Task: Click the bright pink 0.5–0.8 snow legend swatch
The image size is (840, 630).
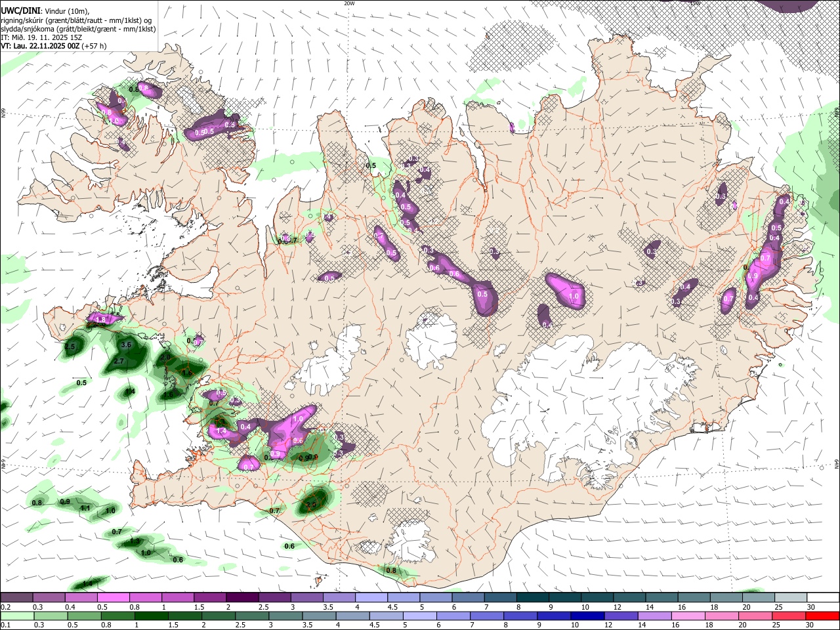Action: point(113,598)
